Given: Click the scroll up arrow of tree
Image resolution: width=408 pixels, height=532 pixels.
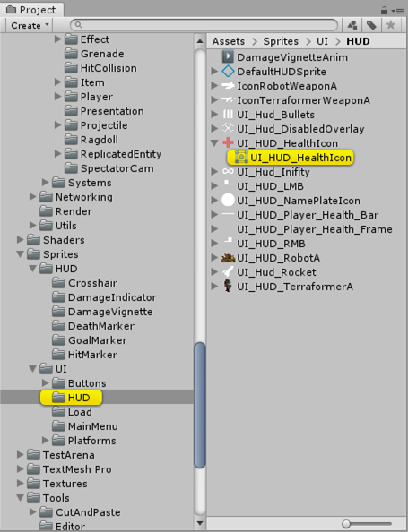Looking at the screenshot, I should click(200, 41).
